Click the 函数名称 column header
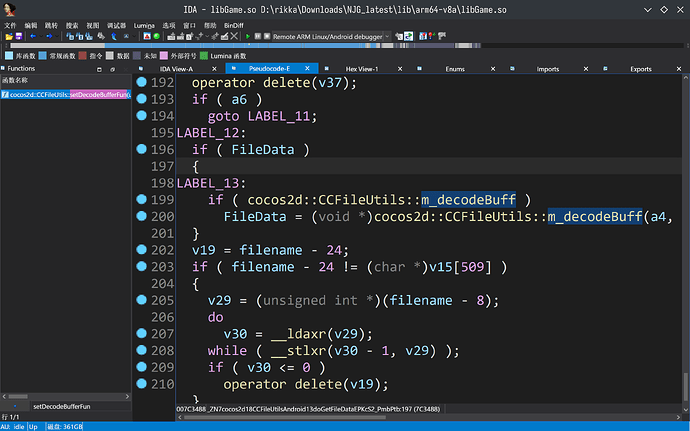This screenshot has width=690, height=431. [66, 80]
